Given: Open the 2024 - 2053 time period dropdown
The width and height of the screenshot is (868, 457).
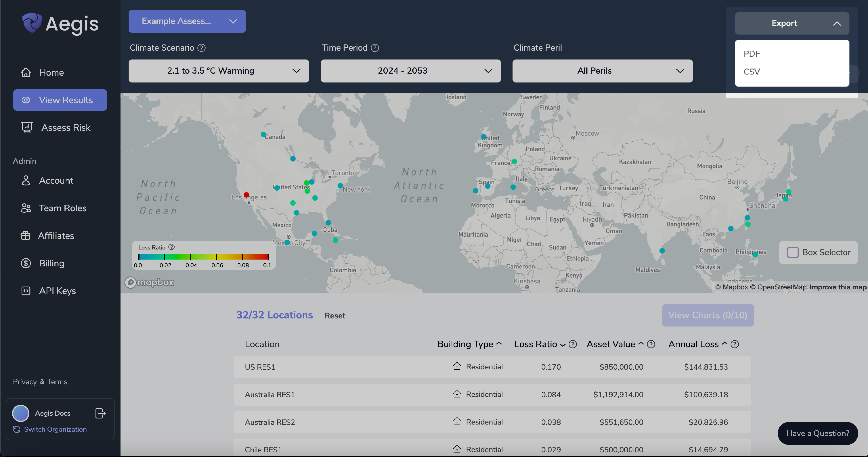Looking at the screenshot, I should pos(410,71).
